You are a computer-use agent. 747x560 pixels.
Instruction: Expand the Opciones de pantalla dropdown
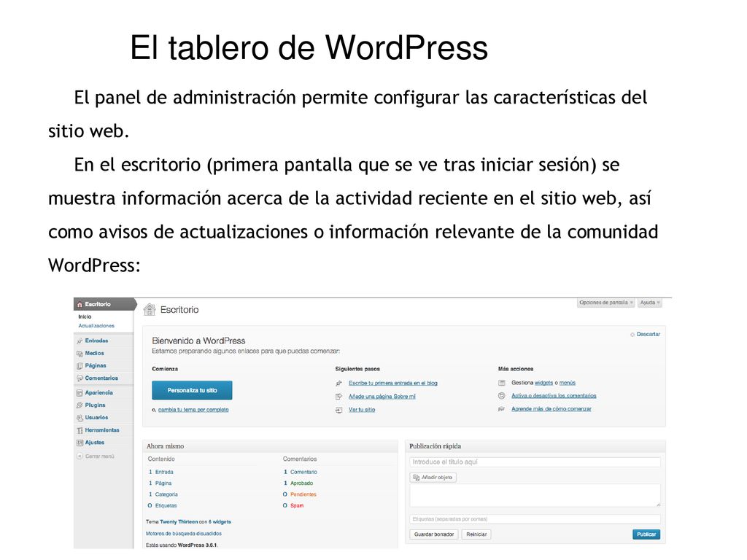pos(606,303)
